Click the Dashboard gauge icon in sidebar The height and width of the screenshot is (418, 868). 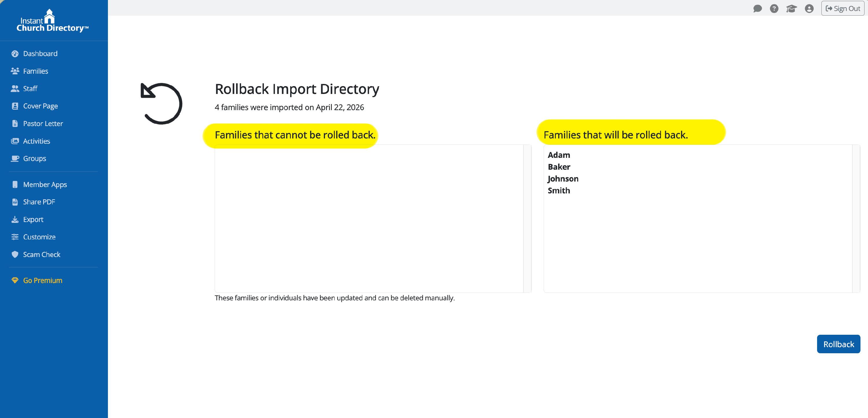pos(15,54)
